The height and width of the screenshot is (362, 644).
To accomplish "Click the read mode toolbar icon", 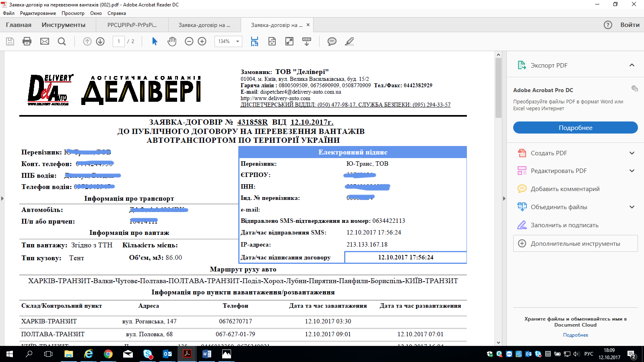I will [x=307, y=41].
